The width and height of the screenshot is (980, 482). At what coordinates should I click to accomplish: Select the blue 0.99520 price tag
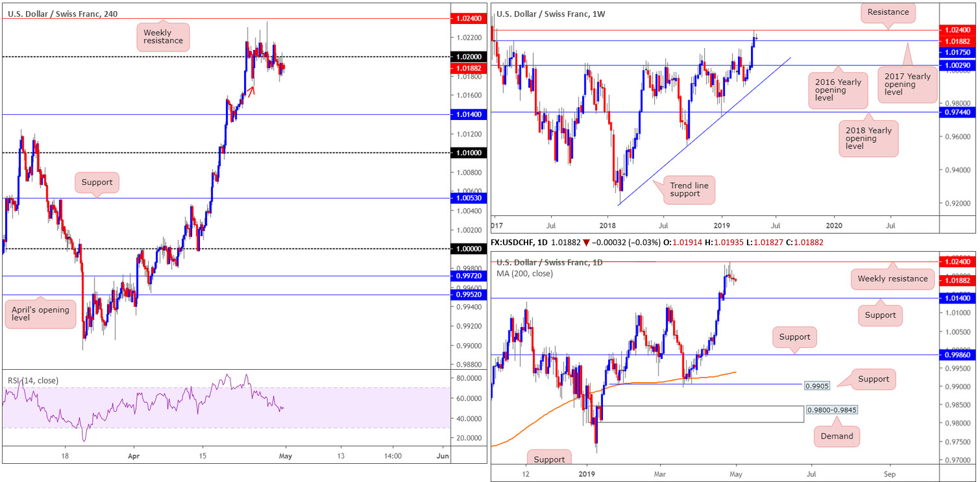point(468,295)
